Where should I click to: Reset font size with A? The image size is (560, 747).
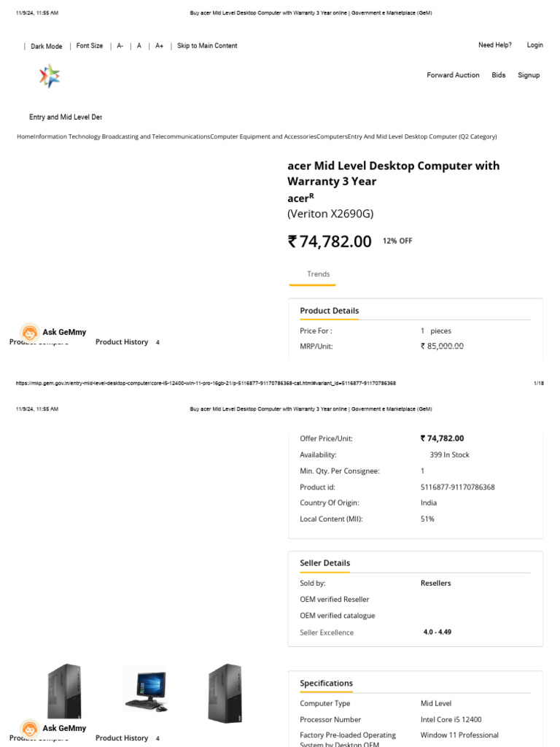click(x=139, y=46)
